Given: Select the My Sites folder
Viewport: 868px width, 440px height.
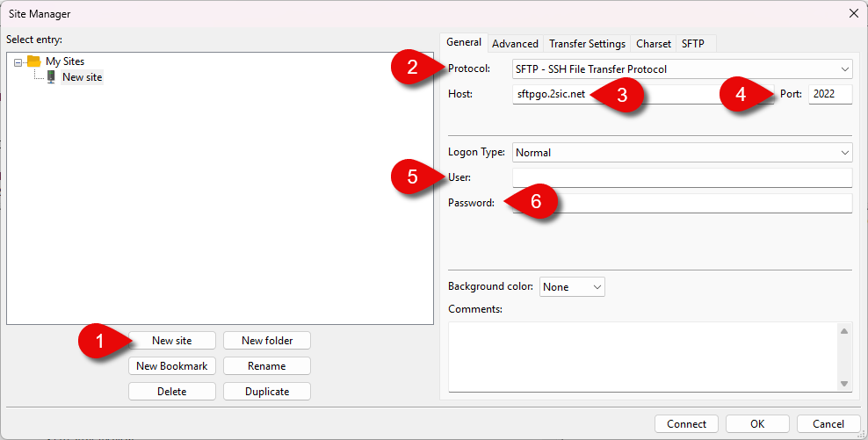Looking at the screenshot, I should pos(65,61).
